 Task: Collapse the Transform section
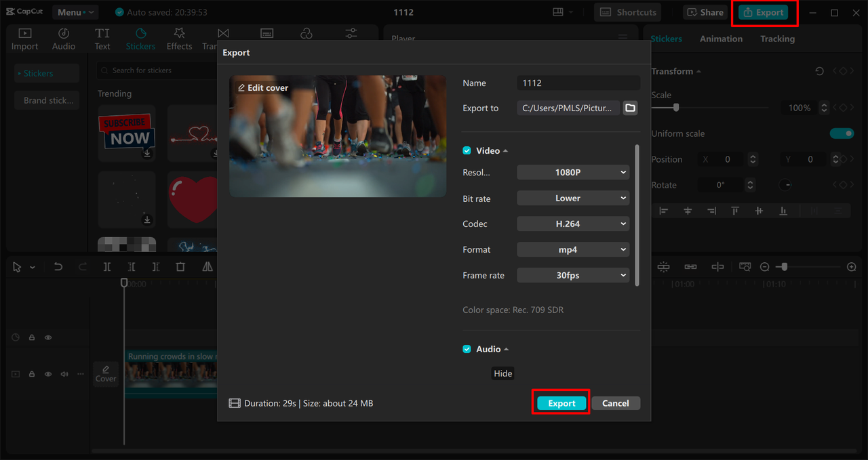pos(698,71)
